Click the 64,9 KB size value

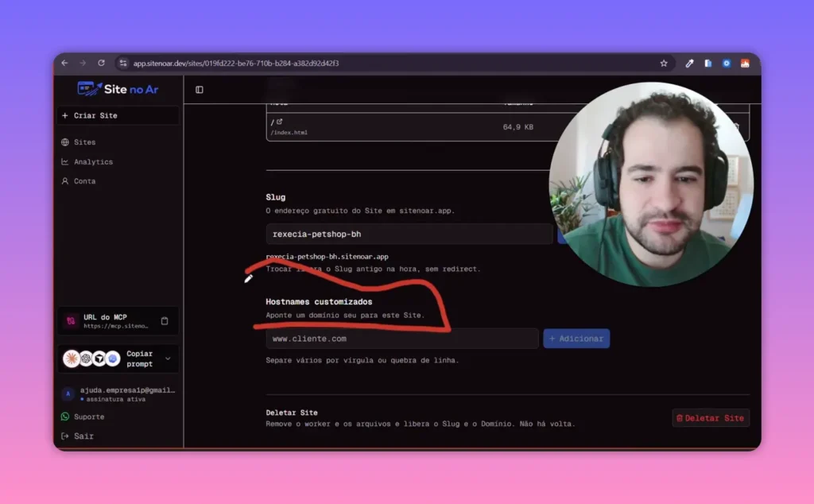point(517,126)
